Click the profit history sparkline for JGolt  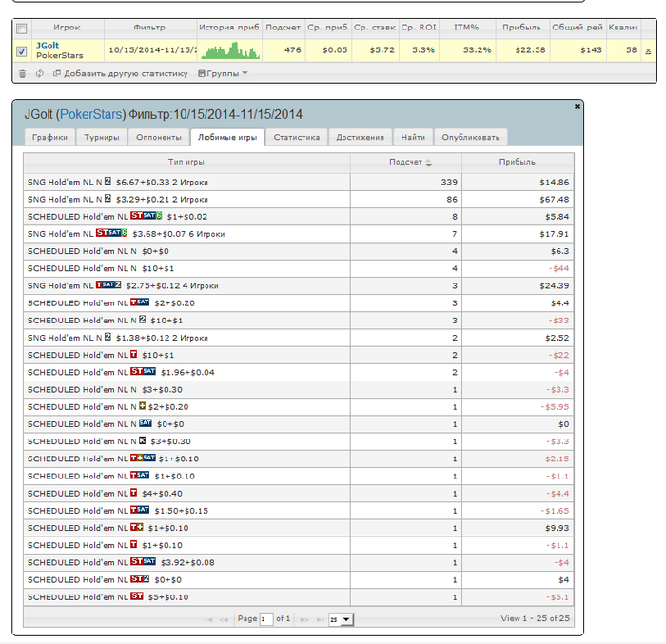tap(230, 50)
